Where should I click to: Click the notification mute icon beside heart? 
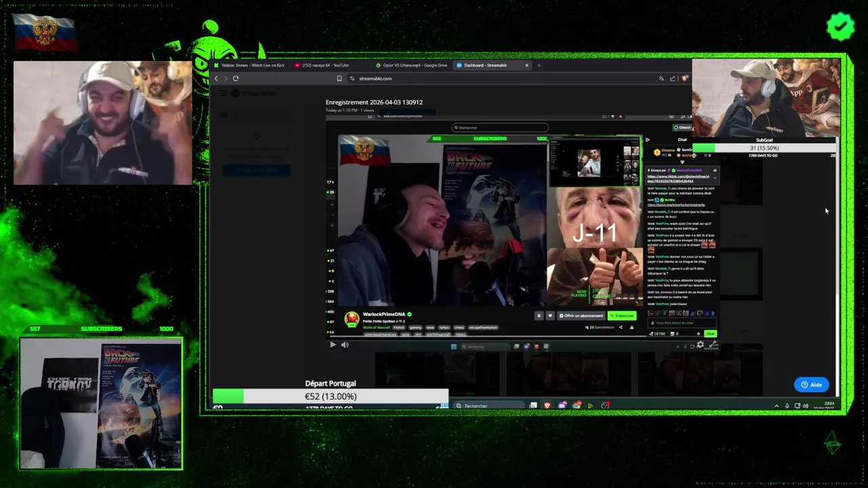(x=539, y=316)
